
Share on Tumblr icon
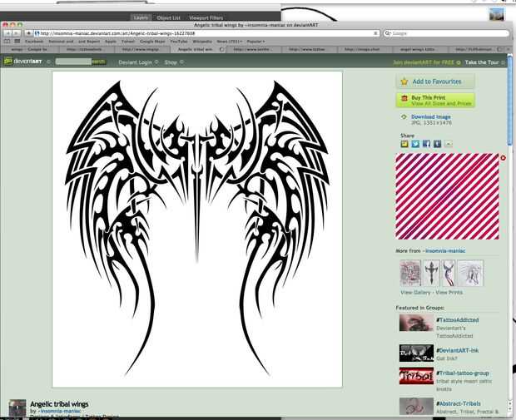[437, 144]
